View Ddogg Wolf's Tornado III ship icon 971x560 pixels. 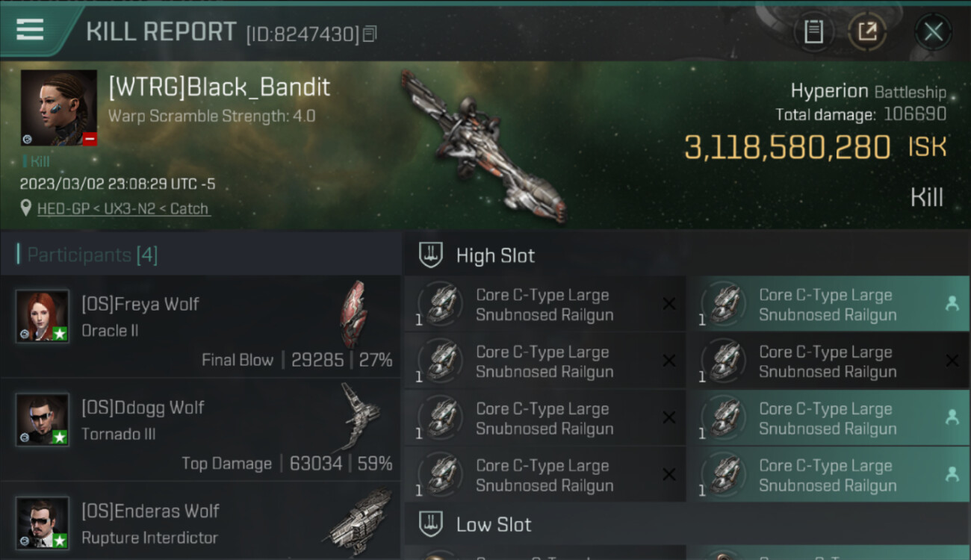359,416
